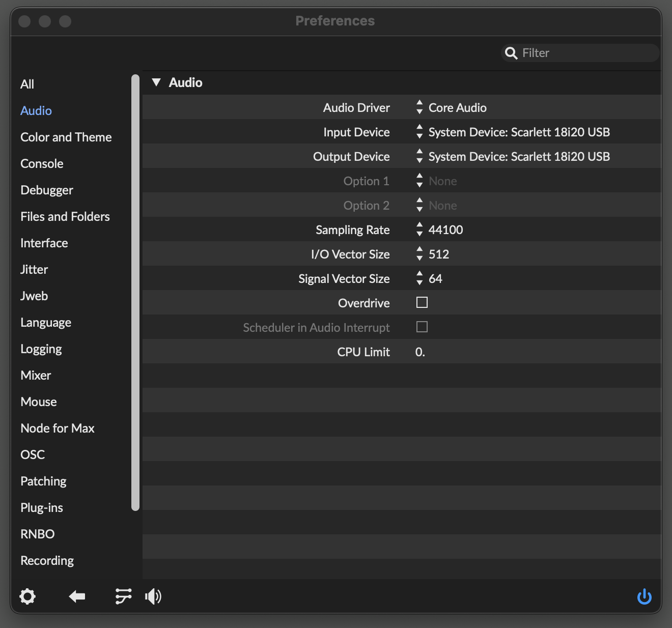Click the sidebar vertical scrollbar

(135, 292)
